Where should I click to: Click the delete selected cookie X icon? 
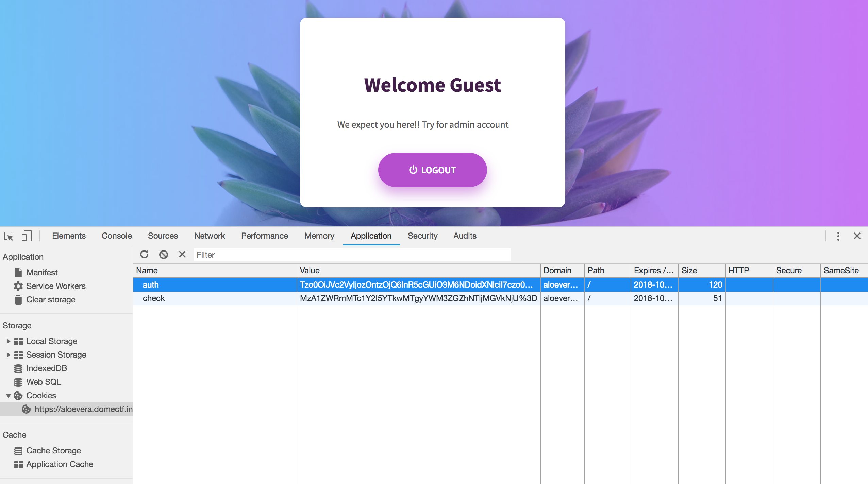pos(182,254)
